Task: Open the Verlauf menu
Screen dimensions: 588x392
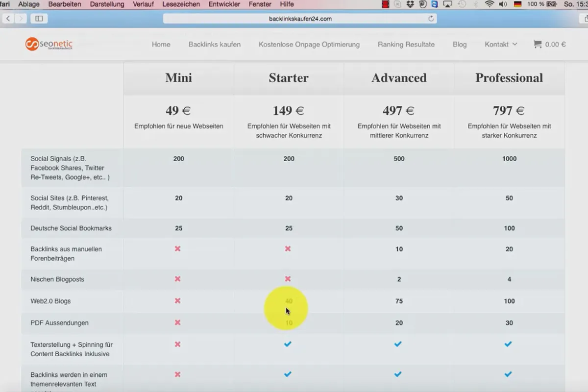Action: coord(143,4)
